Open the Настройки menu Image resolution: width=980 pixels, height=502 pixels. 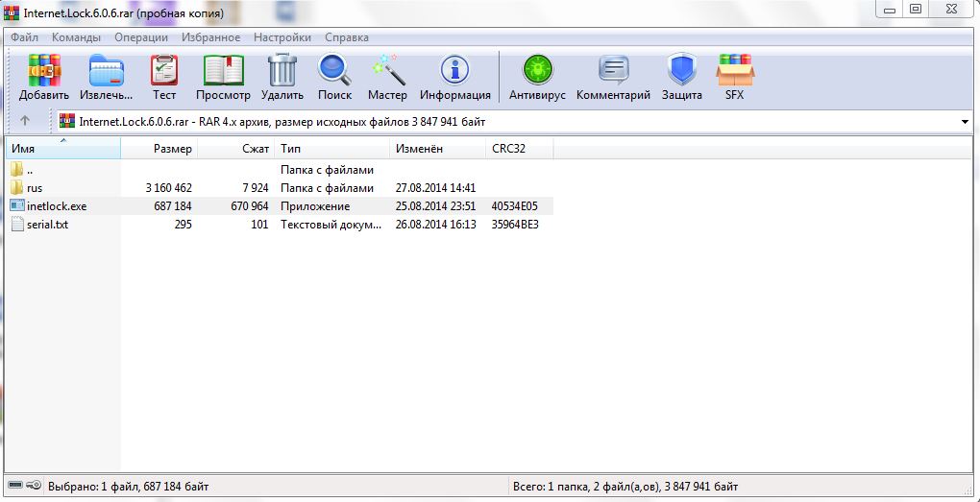point(282,37)
